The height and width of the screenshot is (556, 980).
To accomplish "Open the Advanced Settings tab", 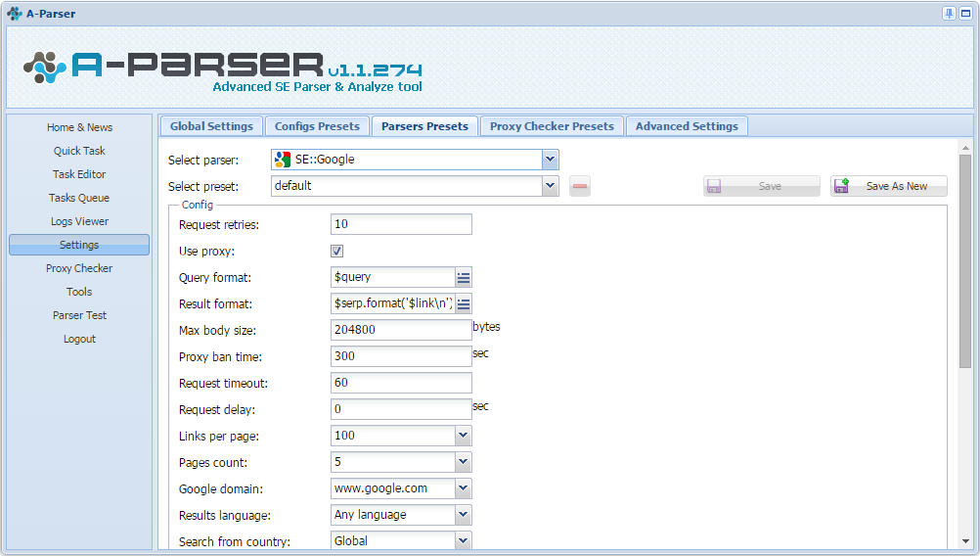I will 687,126.
